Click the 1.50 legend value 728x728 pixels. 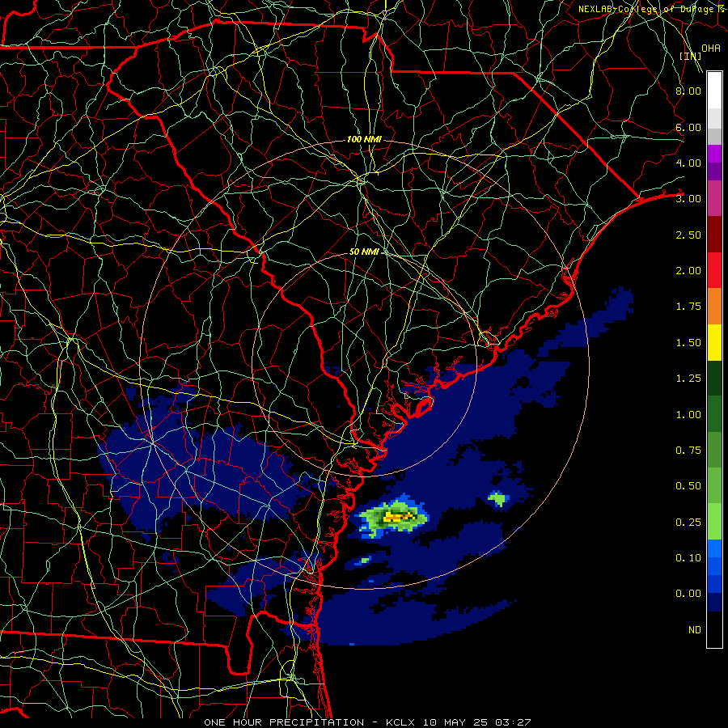click(x=688, y=343)
